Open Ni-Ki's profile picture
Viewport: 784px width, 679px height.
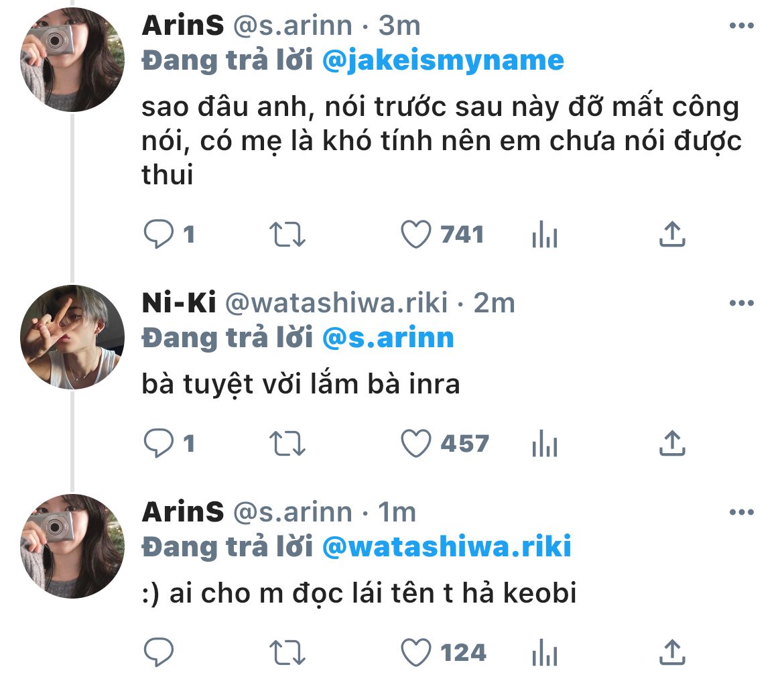[x=72, y=338]
